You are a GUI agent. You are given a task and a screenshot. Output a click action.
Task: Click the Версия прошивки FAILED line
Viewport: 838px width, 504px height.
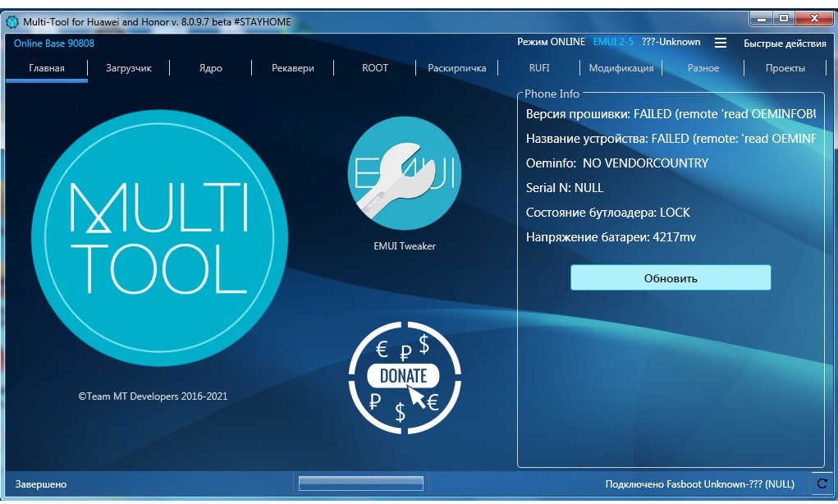click(671, 114)
